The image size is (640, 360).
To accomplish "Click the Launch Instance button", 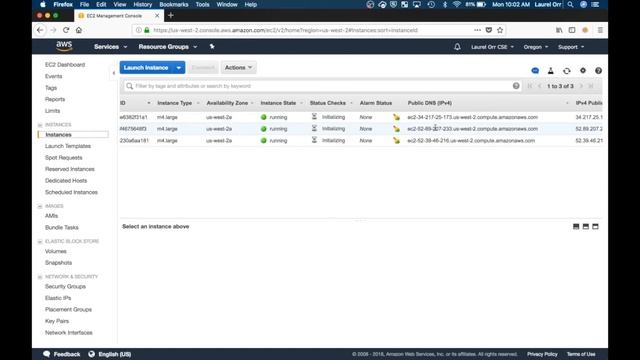I will point(146,68).
